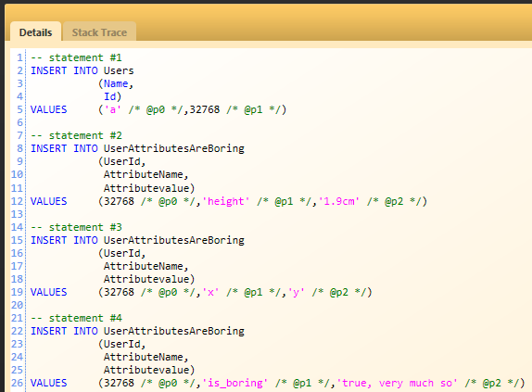
Task: Click the 'height' string value on line 12
Action: (x=225, y=201)
